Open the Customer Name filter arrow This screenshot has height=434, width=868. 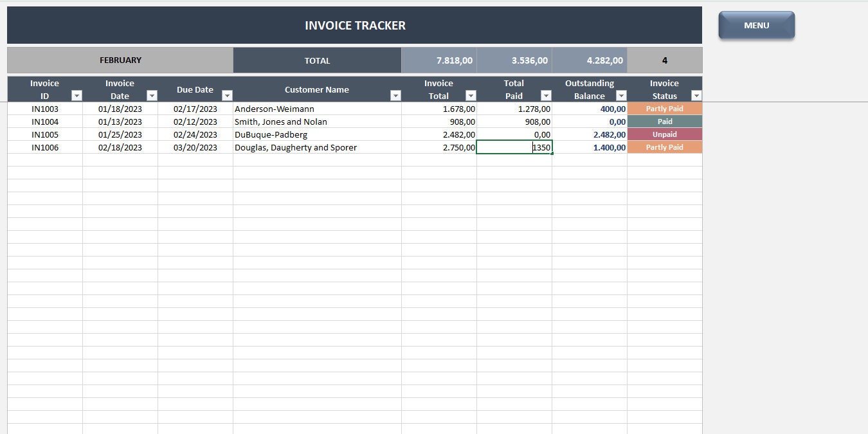point(395,95)
